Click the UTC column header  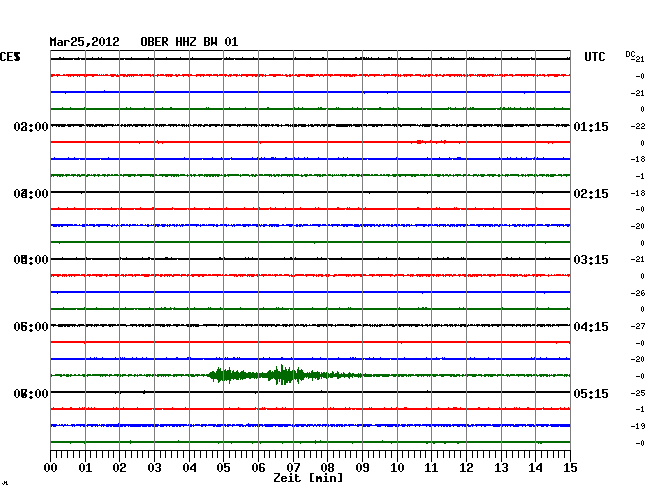tap(594, 57)
